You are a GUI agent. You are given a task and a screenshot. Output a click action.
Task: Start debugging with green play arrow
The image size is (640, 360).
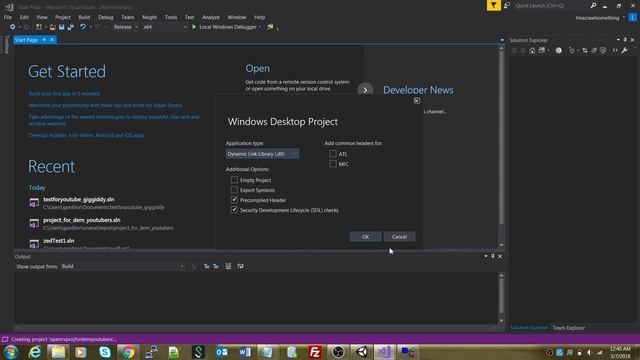point(194,27)
